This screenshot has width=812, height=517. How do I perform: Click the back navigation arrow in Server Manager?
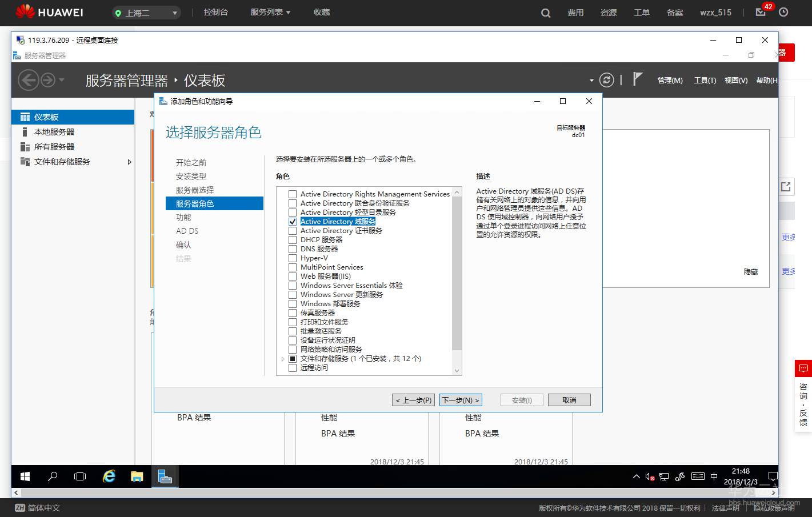click(x=28, y=80)
